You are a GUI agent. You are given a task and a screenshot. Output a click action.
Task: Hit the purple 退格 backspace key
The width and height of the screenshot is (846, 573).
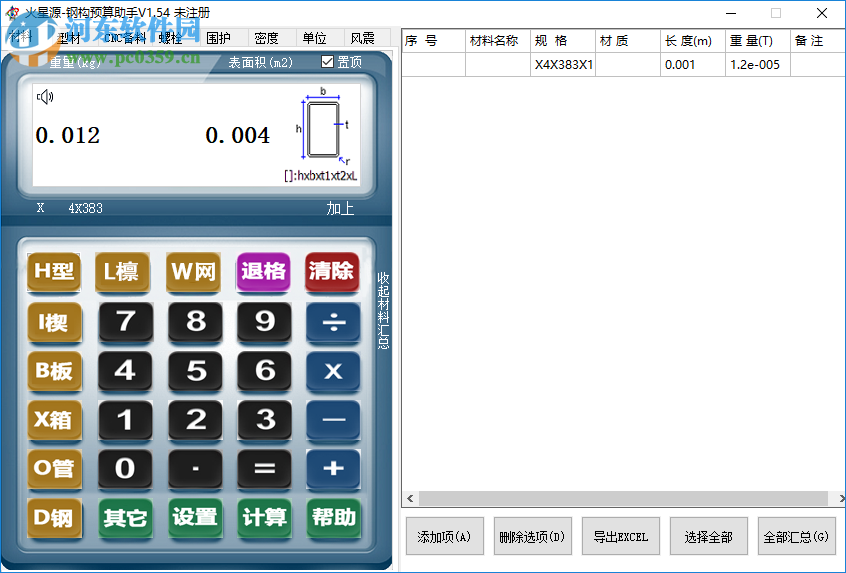click(x=263, y=271)
